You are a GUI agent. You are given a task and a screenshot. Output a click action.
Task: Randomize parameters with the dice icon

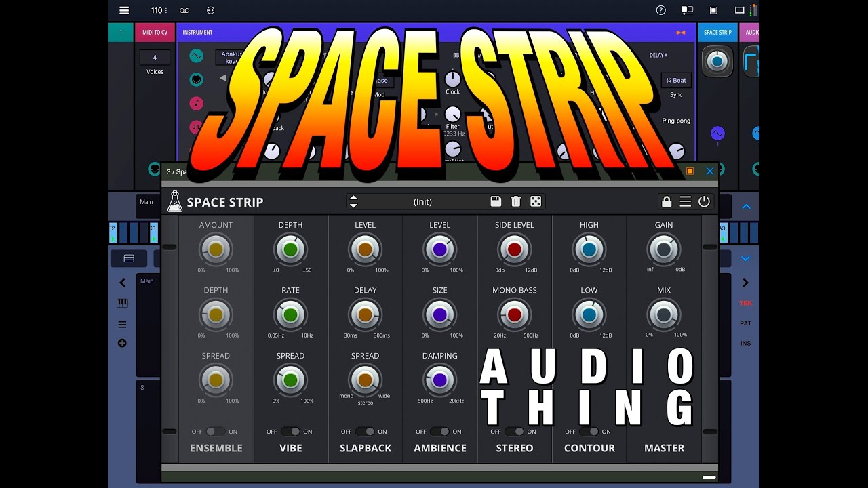tap(535, 201)
